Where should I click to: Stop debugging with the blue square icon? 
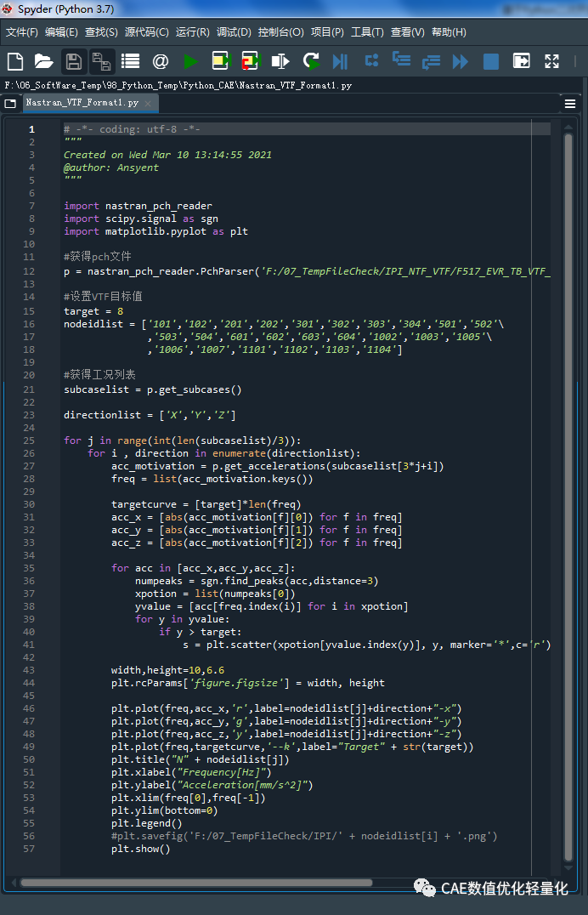point(491,61)
